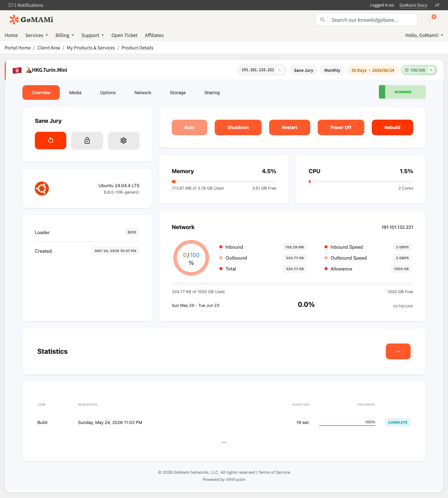Click the Allowance 1000 GB value
This screenshot has width=448, height=498.
click(x=401, y=269)
